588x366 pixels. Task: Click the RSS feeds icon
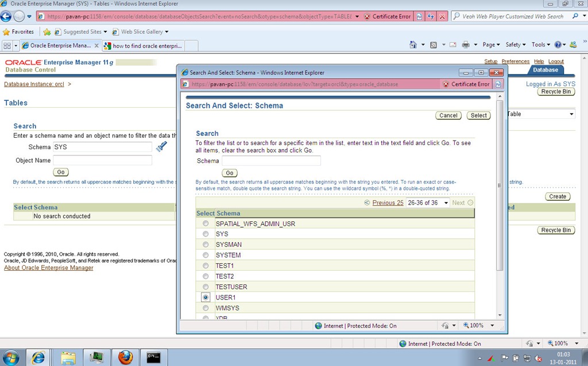tap(434, 45)
